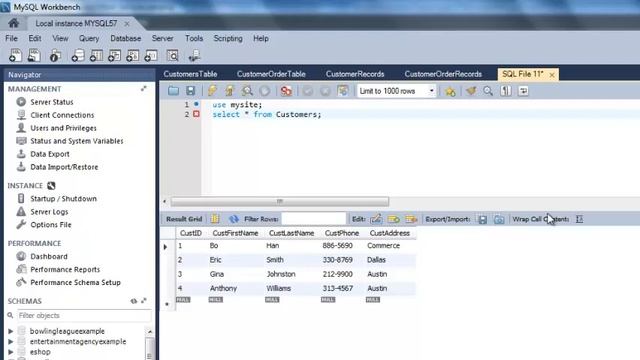Image resolution: width=640 pixels, height=360 pixels.
Task: Toggle invisible characters display icon
Action: [506, 91]
